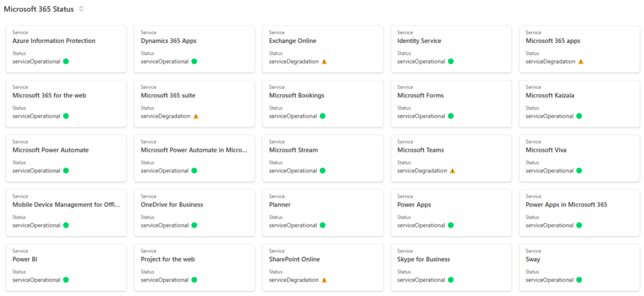Select the Microsoft Bookings service name
The width and height of the screenshot is (644, 296).
pyautogui.click(x=297, y=95)
